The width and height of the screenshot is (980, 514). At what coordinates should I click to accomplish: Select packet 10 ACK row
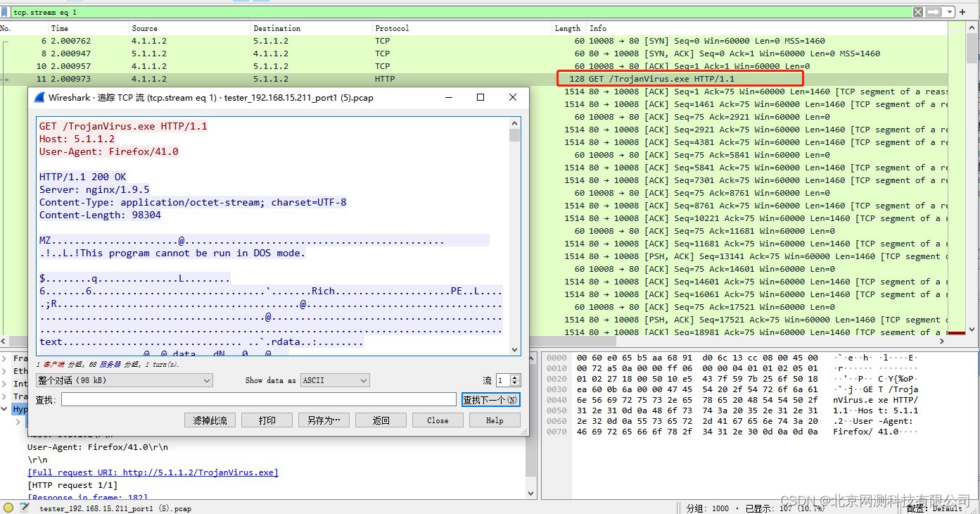[473, 66]
